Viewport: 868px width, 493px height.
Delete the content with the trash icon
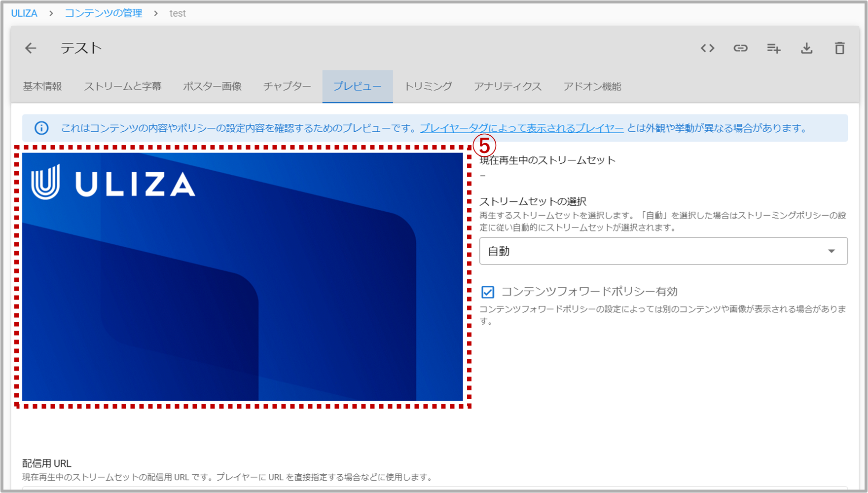[x=839, y=48]
